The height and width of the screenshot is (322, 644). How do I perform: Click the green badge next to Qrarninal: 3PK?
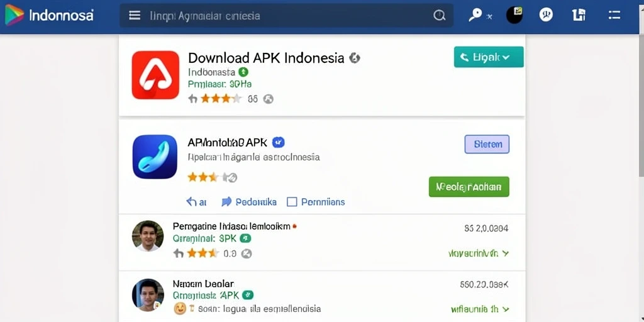[x=245, y=238]
